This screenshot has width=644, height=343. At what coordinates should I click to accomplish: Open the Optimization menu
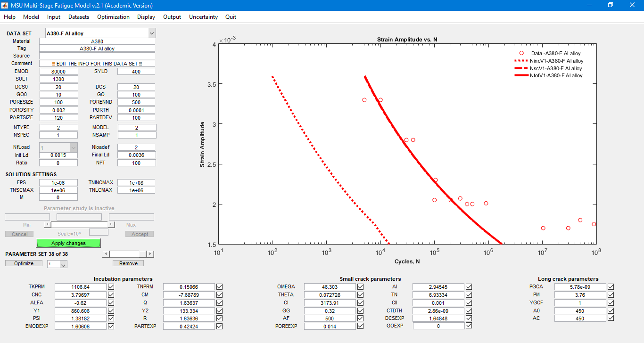(113, 17)
